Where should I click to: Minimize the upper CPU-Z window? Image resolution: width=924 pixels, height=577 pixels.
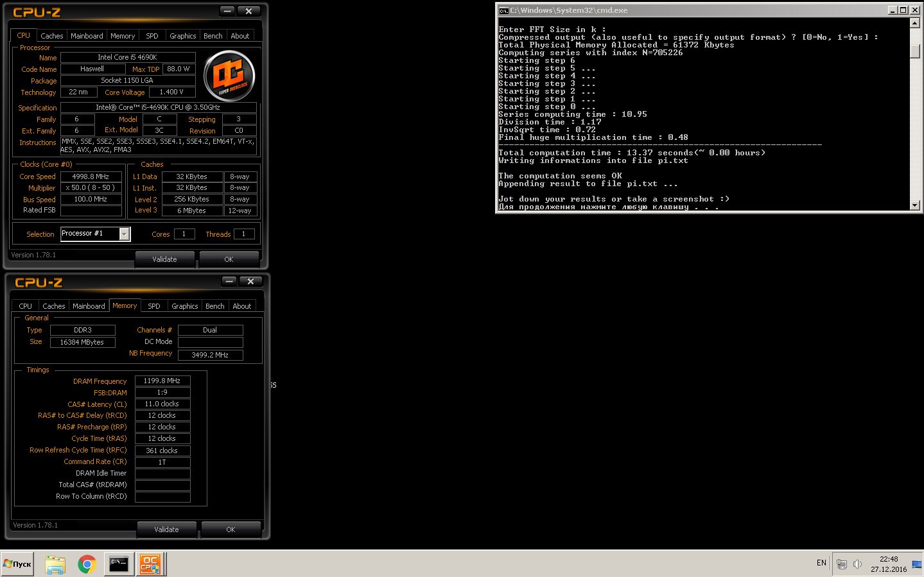pyautogui.click(x=227, y=11)
